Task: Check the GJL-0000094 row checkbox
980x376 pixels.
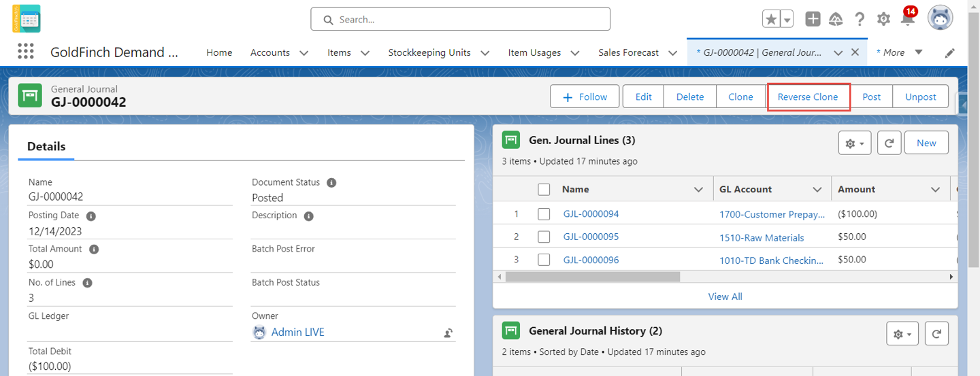Action: (x=544, y=214)
